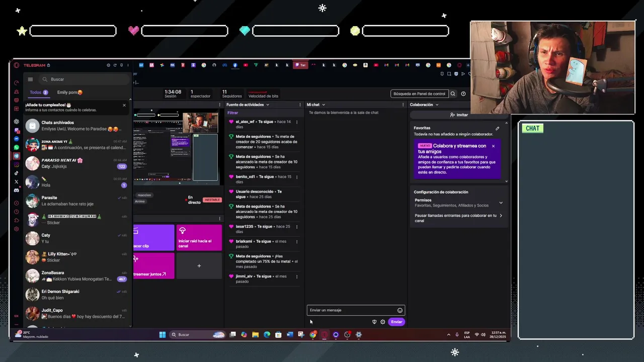Viewport: 644px width, 362px height.
Task: Select the Telegram sidebar icon
Action: (17, 156)
